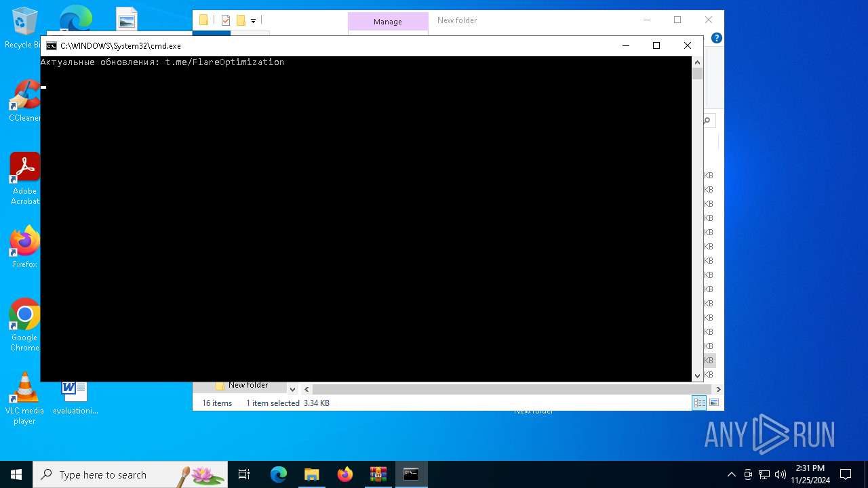The height and width of the screenshot is (488, 868).
Task: Open the Windows Start menu
Action: click(x=16, y=474)
